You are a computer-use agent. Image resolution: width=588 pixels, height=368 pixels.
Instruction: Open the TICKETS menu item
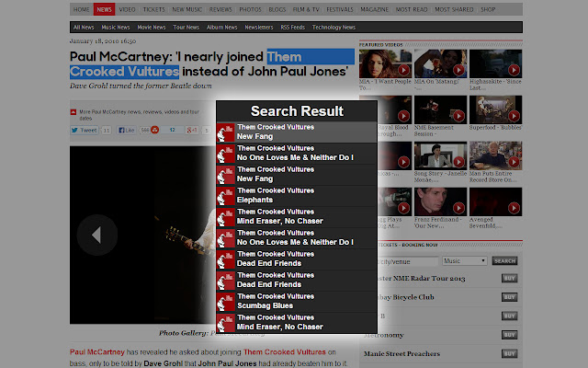pyautogui.click(x=153, y=9)
